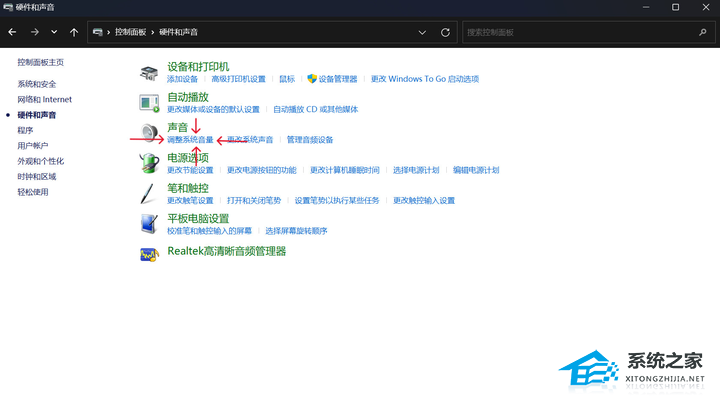Open 用户帐户 in the sidebar
The height and width of the screenshot is (397, 720).
pos(33,146)
